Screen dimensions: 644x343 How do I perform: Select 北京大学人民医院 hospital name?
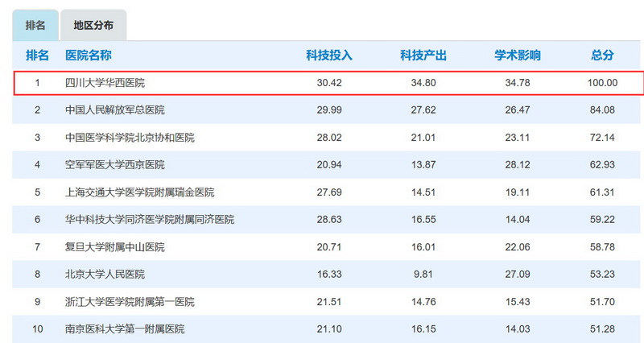tap(105, 274)
